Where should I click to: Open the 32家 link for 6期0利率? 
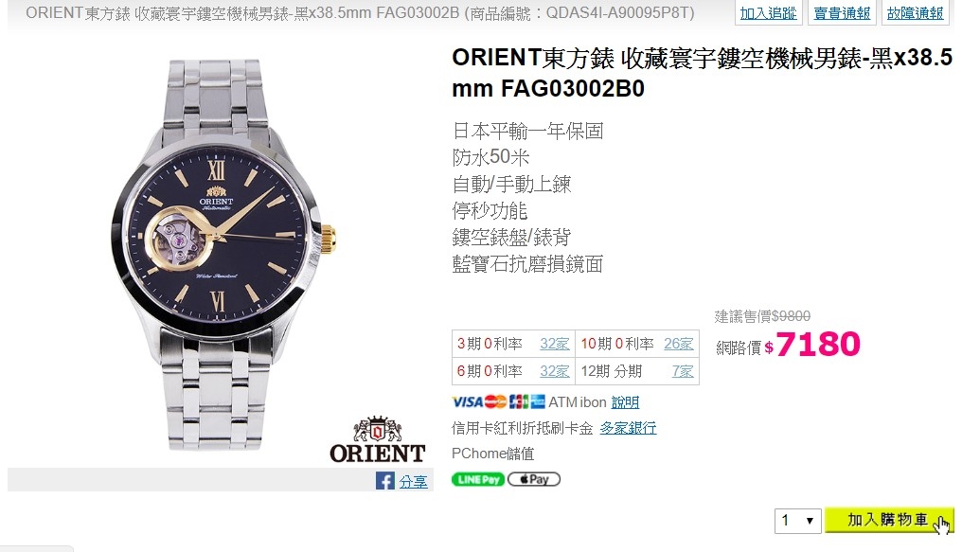(554, 371)
